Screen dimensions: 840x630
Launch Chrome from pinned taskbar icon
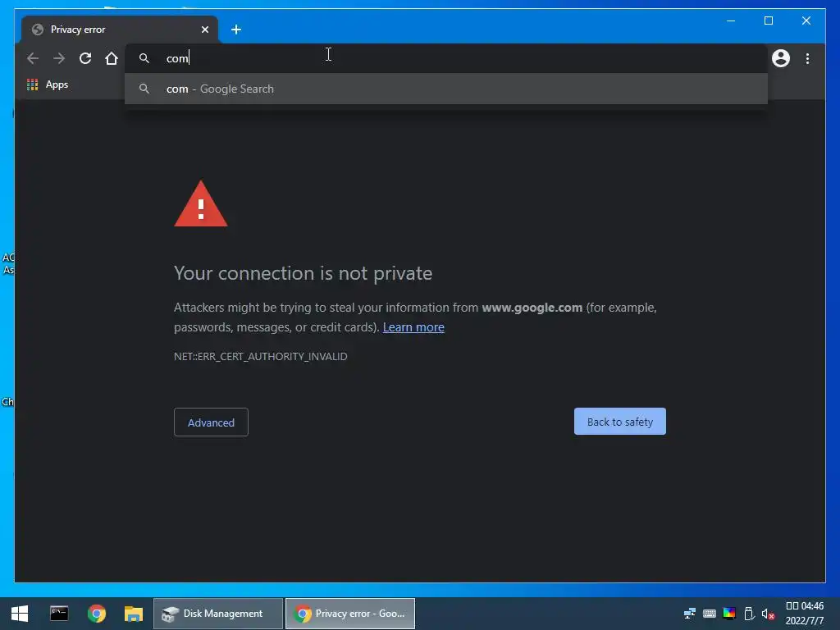pos(97,614)
